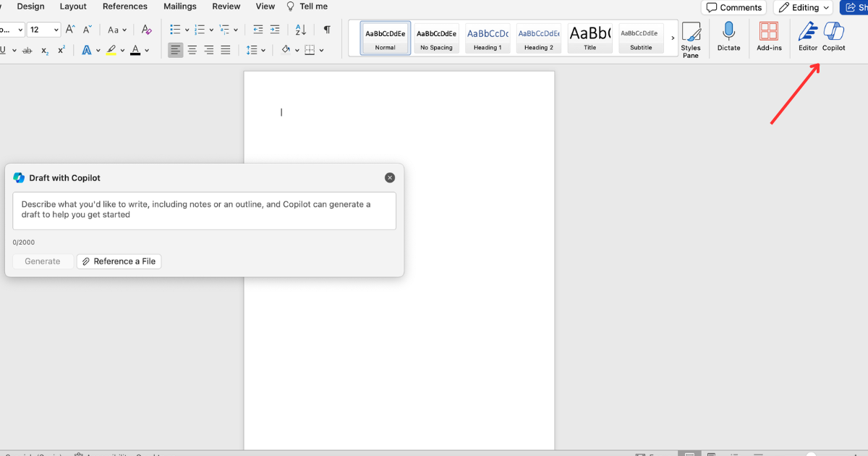Close the Draft with Copilot dialog
The height and width of the screenshot is (456, 868).
(x=390, y=178)
